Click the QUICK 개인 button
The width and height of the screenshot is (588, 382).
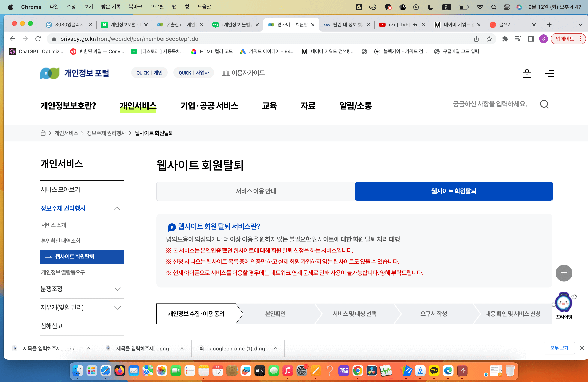(x=149, y=73)
